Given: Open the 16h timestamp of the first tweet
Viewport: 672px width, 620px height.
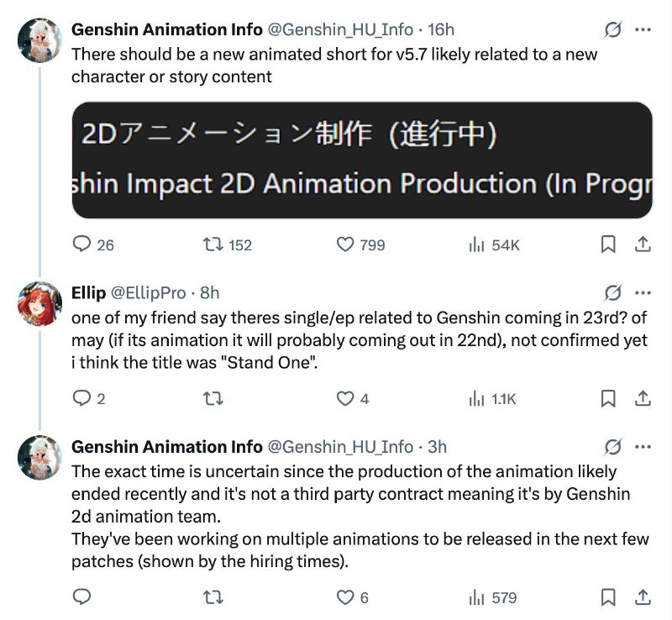Looking at the screenshot, I should [440, 29].
